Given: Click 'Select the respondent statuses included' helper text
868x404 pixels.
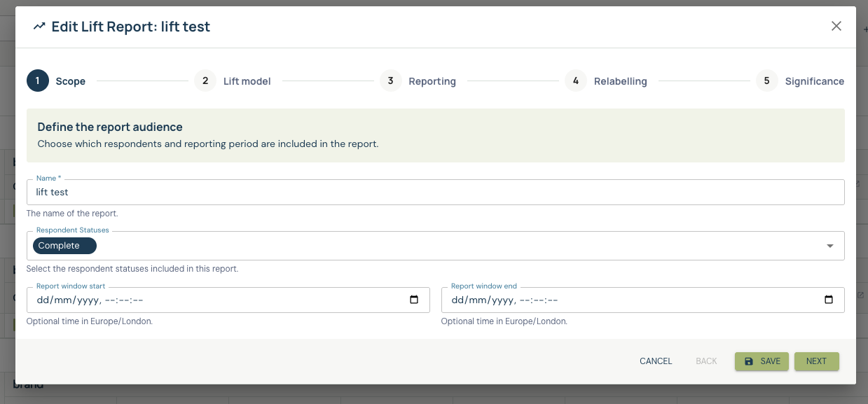Looking at the screenshot, I should coord(132,268).
